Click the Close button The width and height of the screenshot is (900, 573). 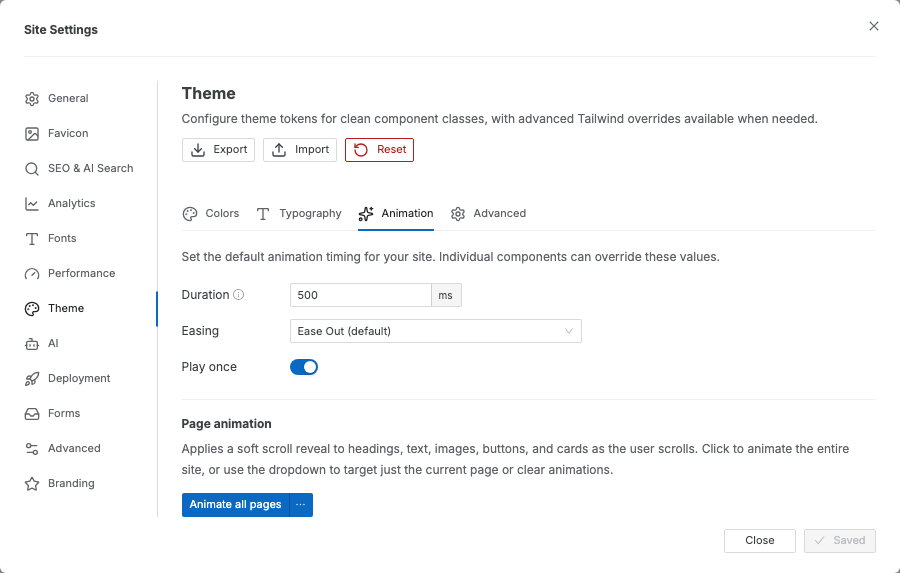click(x=759, y=541)
